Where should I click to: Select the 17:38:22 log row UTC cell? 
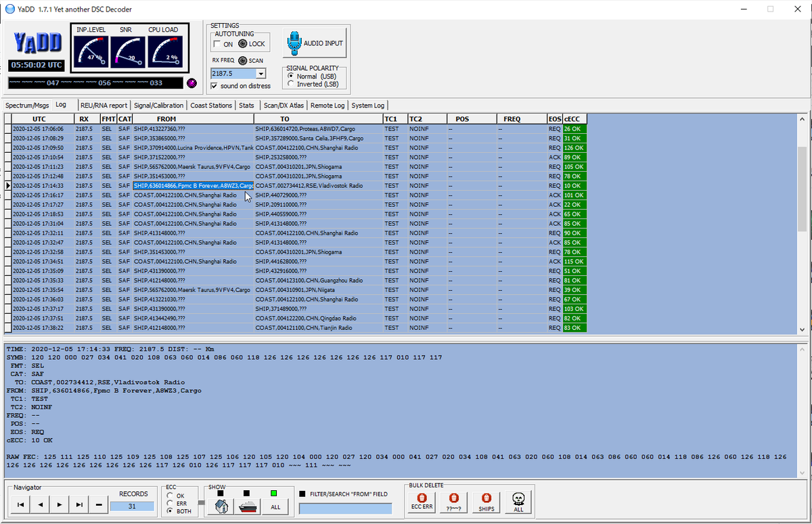pyautogui.click(x=43, y=327)
